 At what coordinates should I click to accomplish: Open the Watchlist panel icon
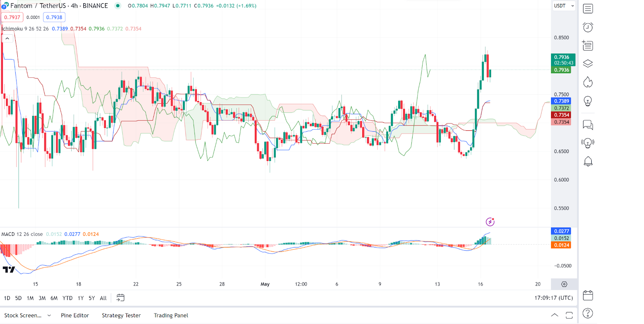coord(588,8)
